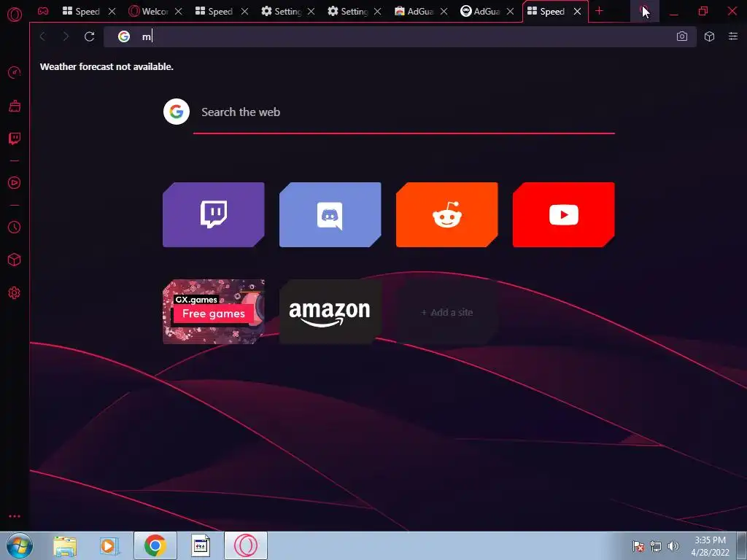
Task: Click the network tray icon
Action: click(656, 546)
